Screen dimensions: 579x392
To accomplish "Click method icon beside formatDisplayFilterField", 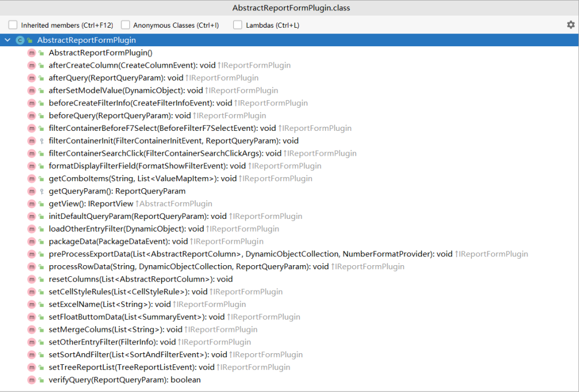I will 32,166.
